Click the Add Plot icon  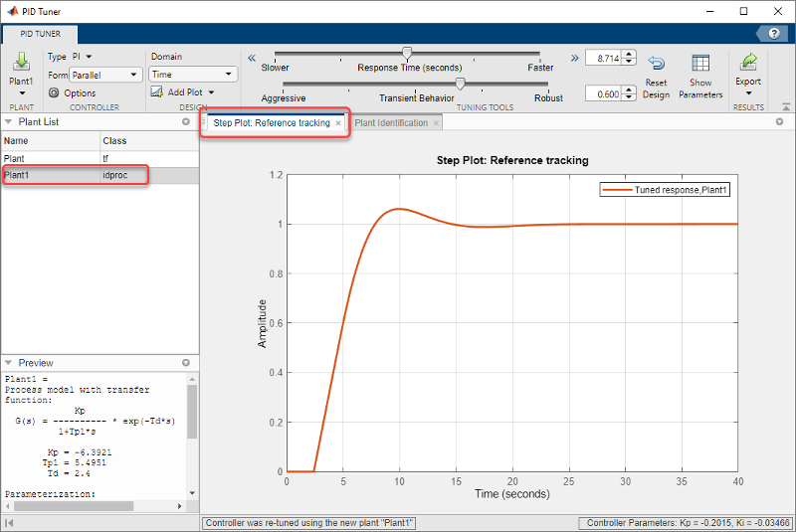pyautogui.click(x=157, y=92)
